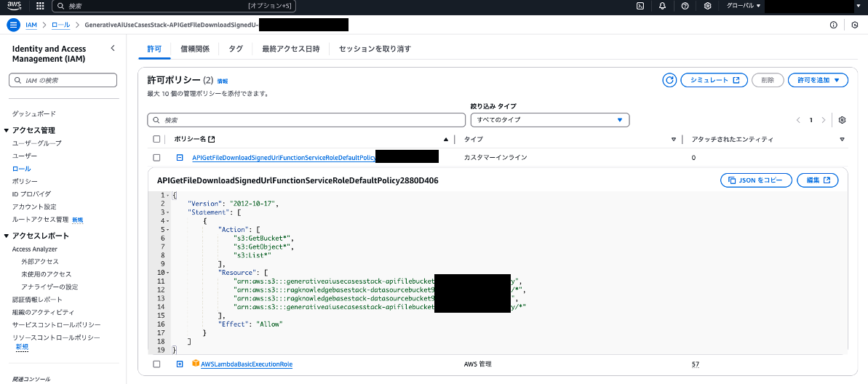Open the AWSLambdaBasicExecutionRole policy link
The image size is (868, 384).
247,364
